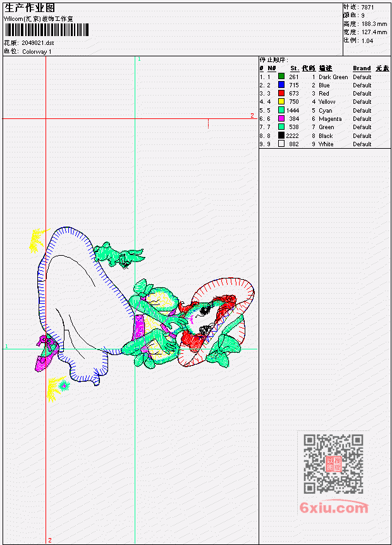The image size is (392, 545).
Task: Select the Blue description text
Action: (324, 85)
